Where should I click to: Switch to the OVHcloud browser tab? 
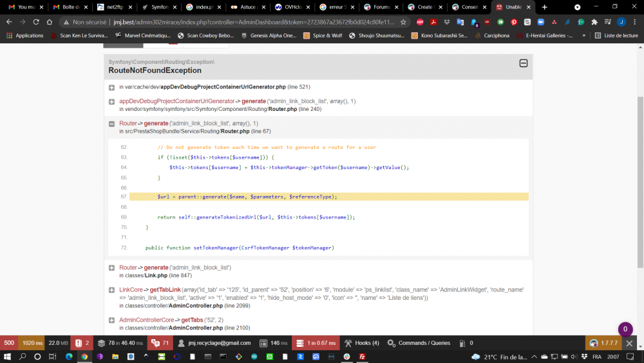292,7
